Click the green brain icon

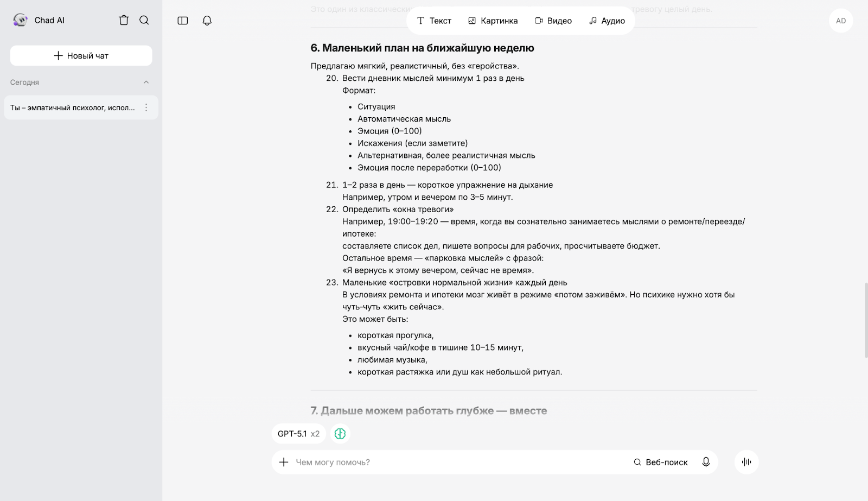tap(340, 434)
